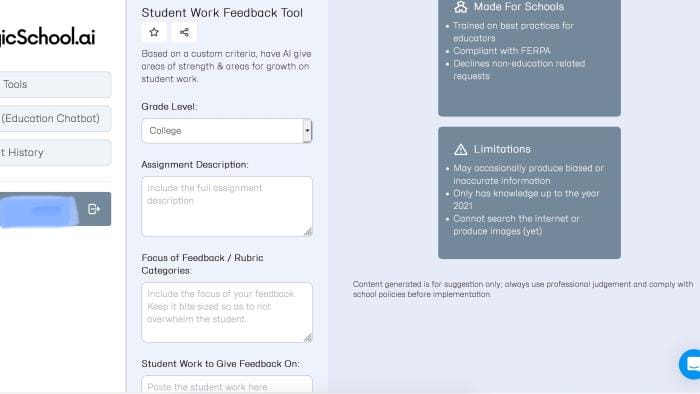Click the Assignment Description text box
Viewport: 700px width, 394px height.
point(227,206)
